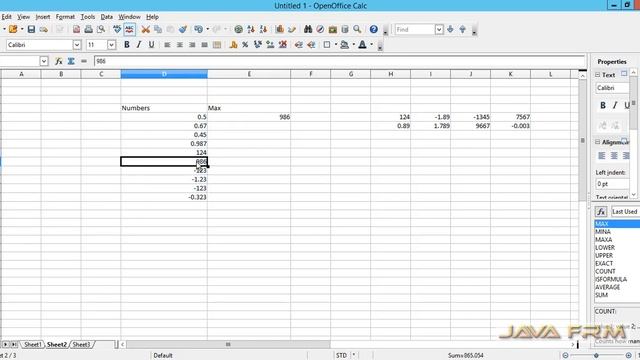640x360 pixels.
Task: Switch to Sheet3 tab
Action: pyautogui.click(x=81, y=344)
